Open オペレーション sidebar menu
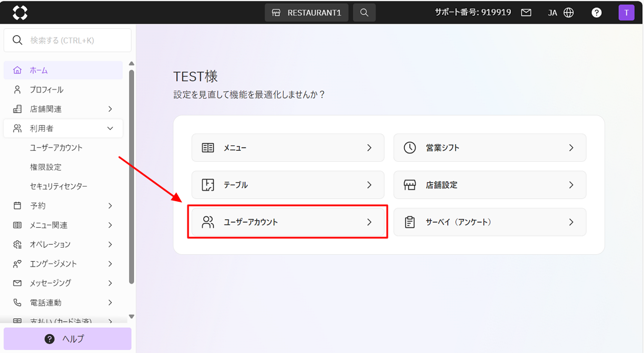This screenshot has height=353, width=644. tap(63, 244)
